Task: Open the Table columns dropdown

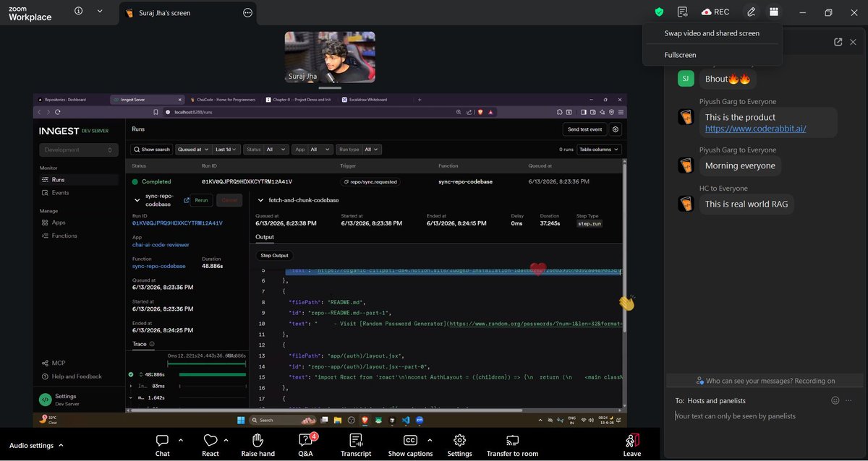Action: click(599, 150)
